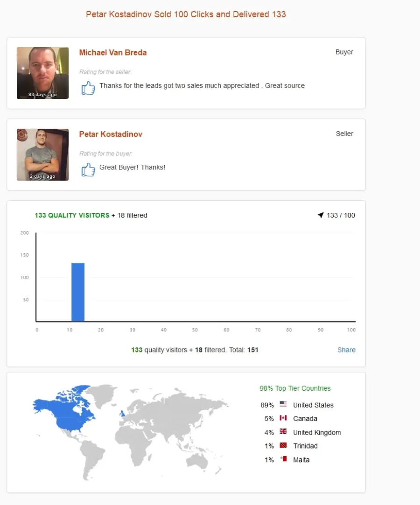Image resolution: width=420 pixels, height=505 pixels.
Task: Click the thumbs-up icon in Petar's review
Action: (88, 169)
